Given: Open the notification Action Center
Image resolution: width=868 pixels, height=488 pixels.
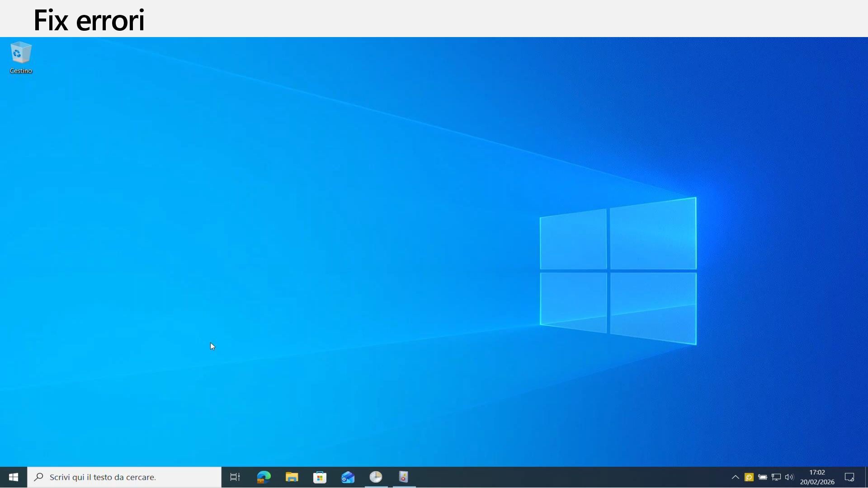Looking at the screenshot, I should tap(849, 477).
